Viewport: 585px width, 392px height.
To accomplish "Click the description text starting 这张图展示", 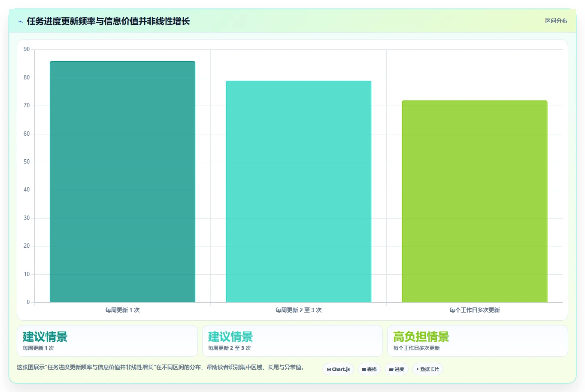I will click(161, 368).
